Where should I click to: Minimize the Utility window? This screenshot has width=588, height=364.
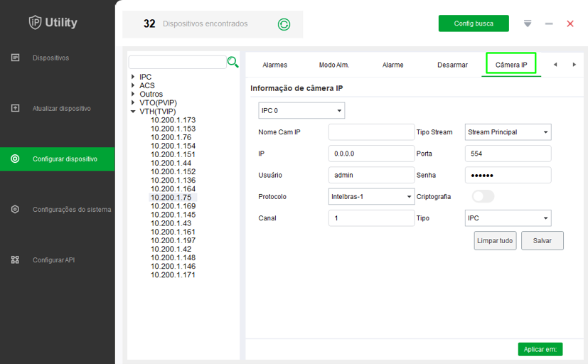click(549, 23)
